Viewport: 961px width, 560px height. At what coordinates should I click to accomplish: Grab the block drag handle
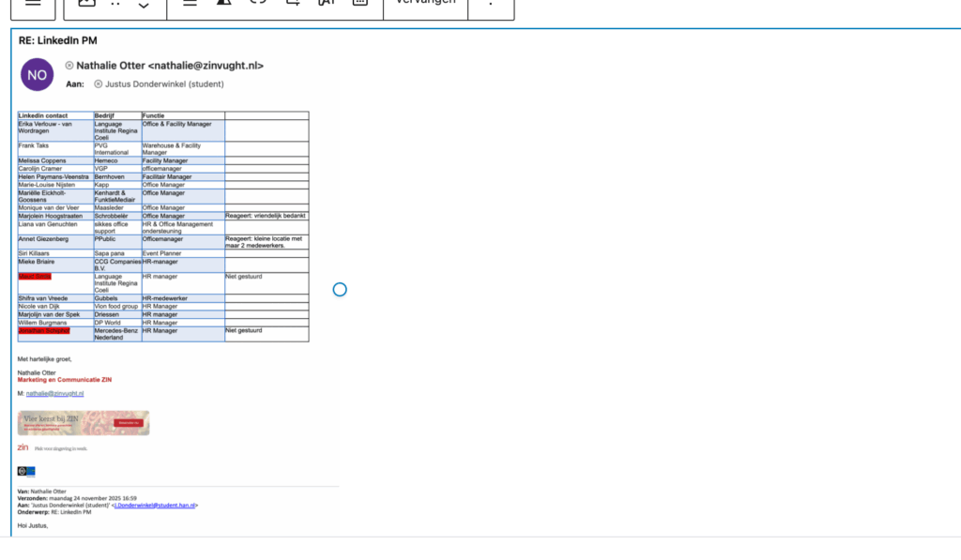pos(115,3)
